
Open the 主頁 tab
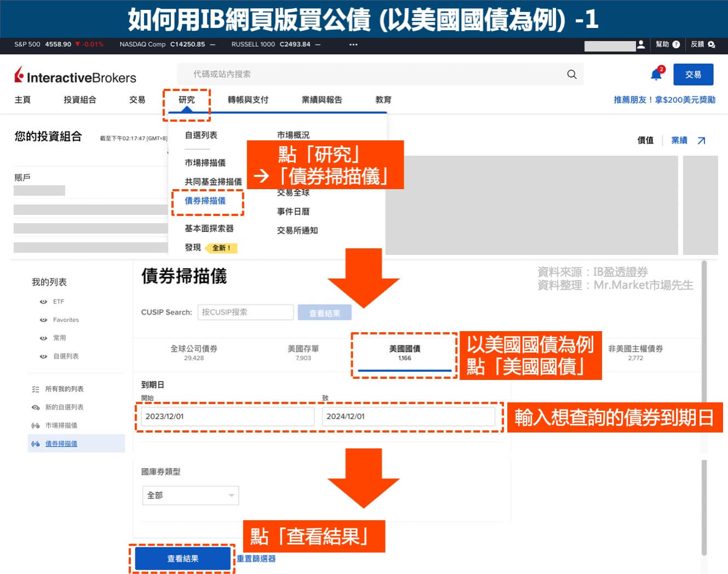tap(22, 100)
